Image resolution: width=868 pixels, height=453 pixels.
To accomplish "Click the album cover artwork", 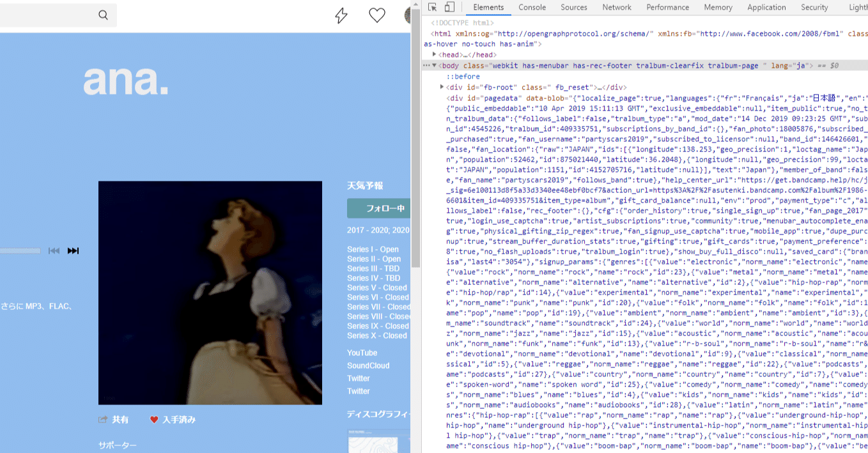I will tap(210, 293).
